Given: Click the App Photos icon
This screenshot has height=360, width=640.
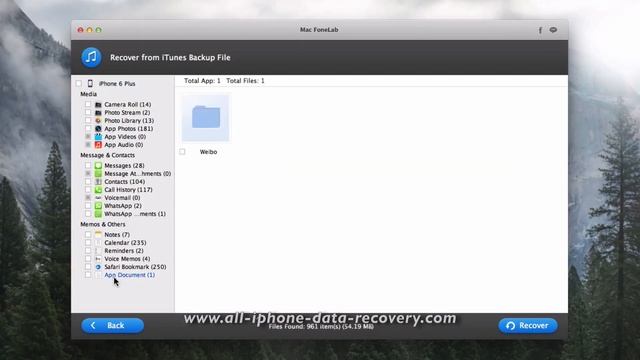Looking at the screenshot, I should point(98,129).
